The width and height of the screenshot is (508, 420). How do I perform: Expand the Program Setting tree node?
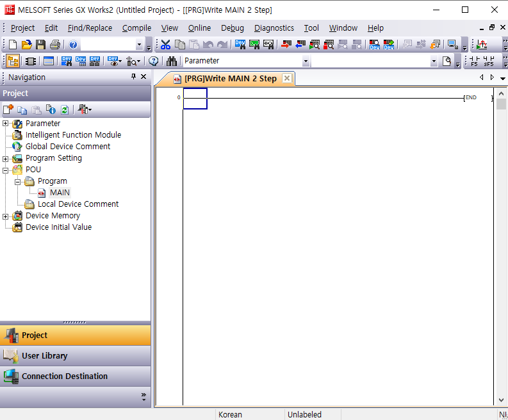tap(5, 159)
